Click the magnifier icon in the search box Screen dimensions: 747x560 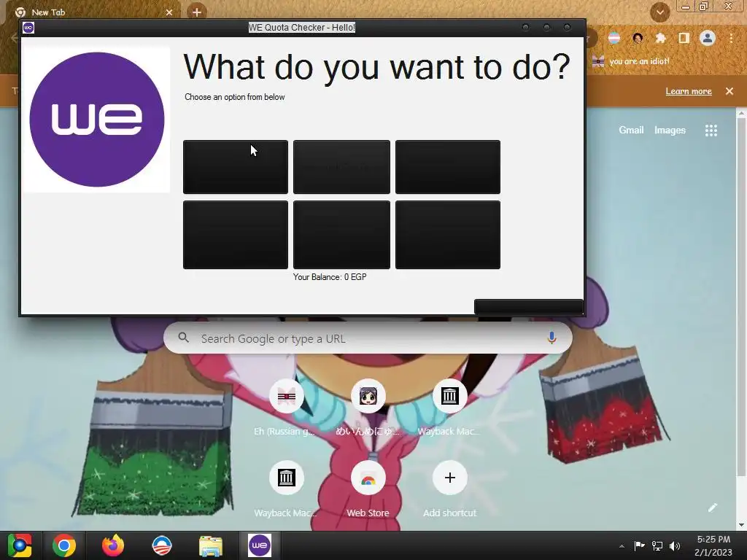point(183,338)
